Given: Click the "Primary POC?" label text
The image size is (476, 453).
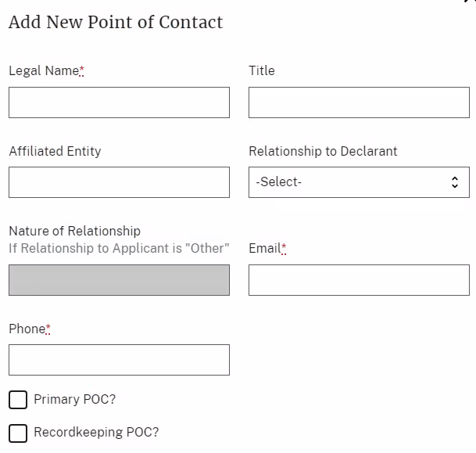Looking at the screenshot, I should (75, 400).
